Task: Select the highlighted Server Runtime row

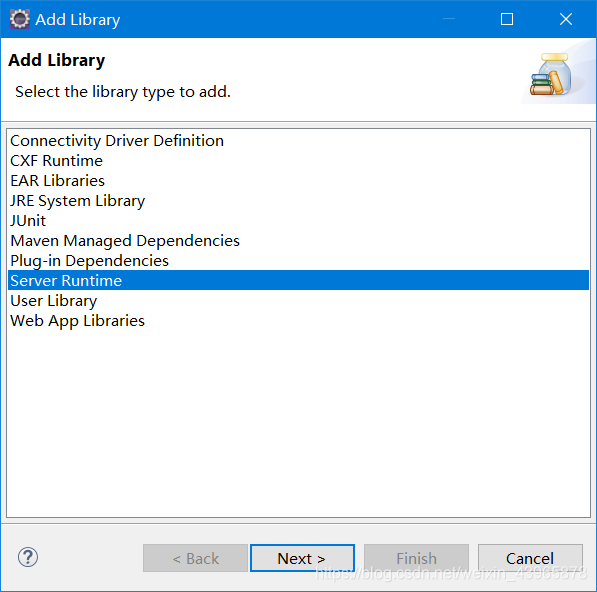Action: 298,280
